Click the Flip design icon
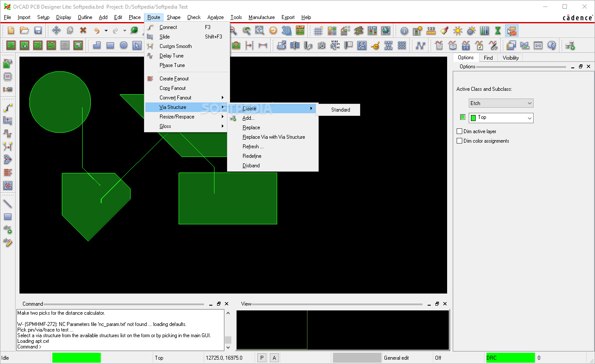This screenshot has width=595, height=364. [x=300, y=30]
